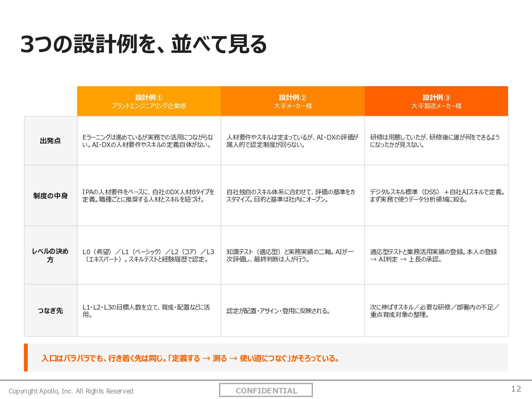
Task: Select the 設計例③ 大手製造メーカー様 header
Action: point(436,101)
